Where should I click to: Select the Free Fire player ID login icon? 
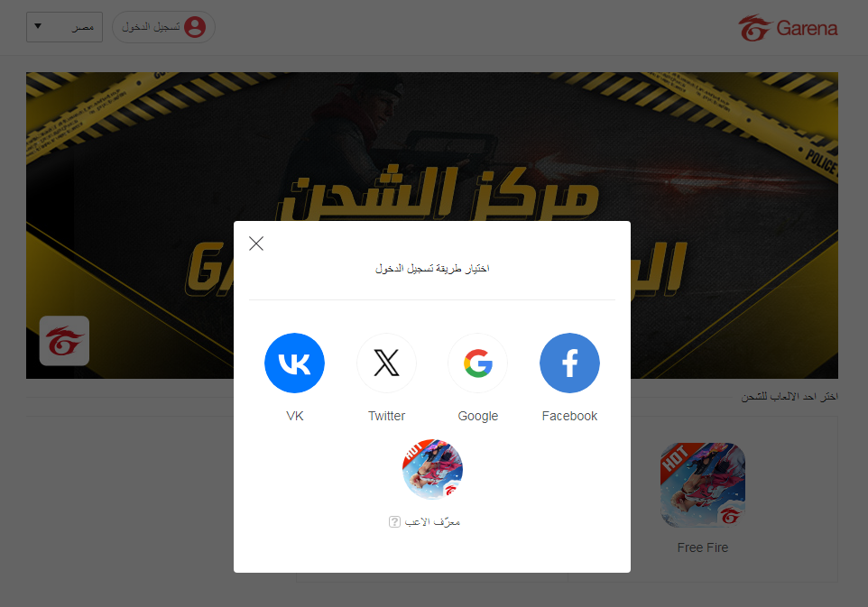[x=432, y=470]
